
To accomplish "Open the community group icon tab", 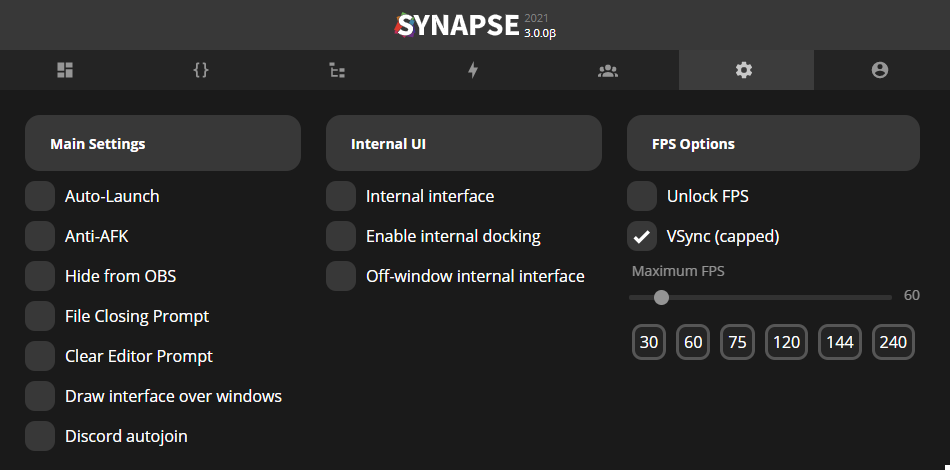I will (x=608, y=70).
